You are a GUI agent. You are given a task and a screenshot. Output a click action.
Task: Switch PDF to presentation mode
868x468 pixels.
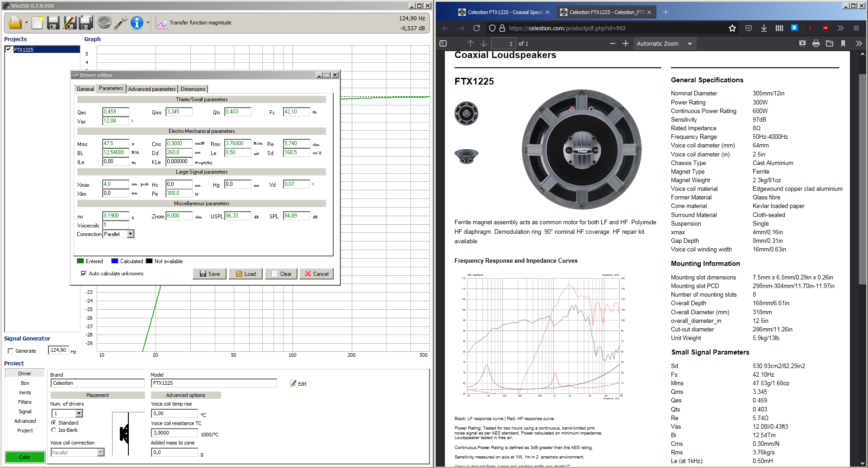(x=802, y=43)
